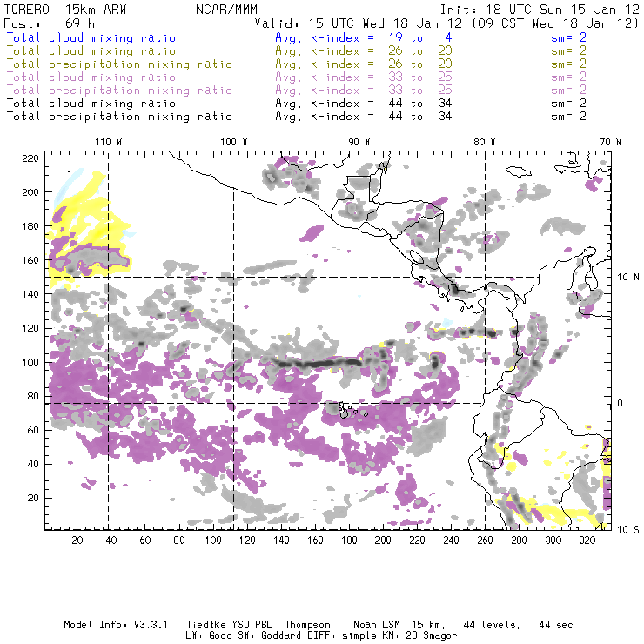
Task: Click the '44 levels,' footer text
Action: click(492, 625)
